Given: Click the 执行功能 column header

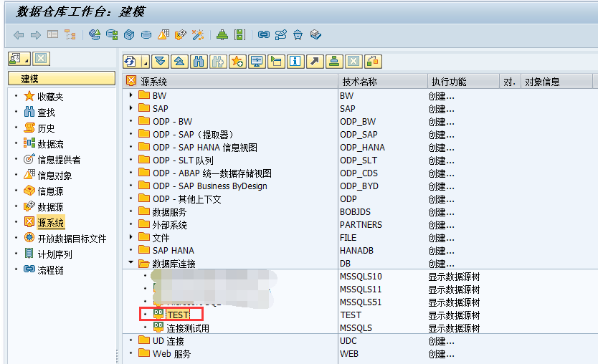Looking at the screenshot, I should point(463,82).
